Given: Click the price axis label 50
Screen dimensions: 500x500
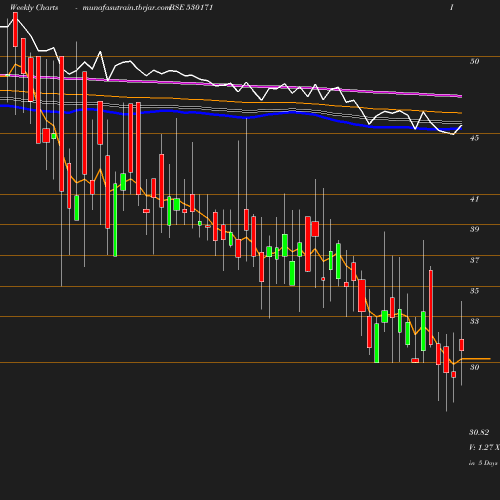Looking at the screenshot, I should 474,61.
